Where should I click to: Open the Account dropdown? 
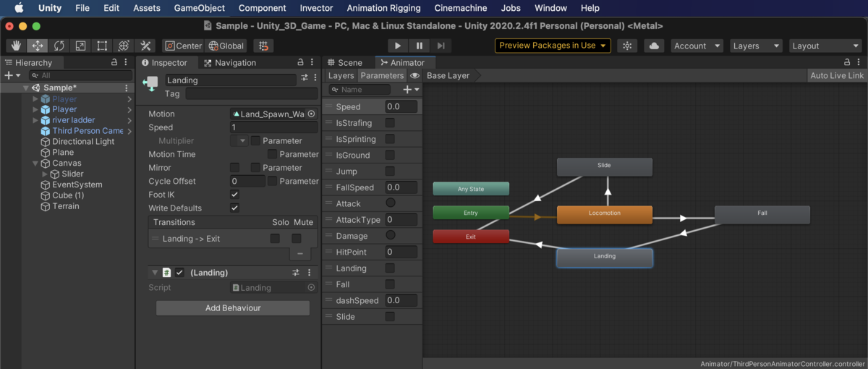pos(697,46)
